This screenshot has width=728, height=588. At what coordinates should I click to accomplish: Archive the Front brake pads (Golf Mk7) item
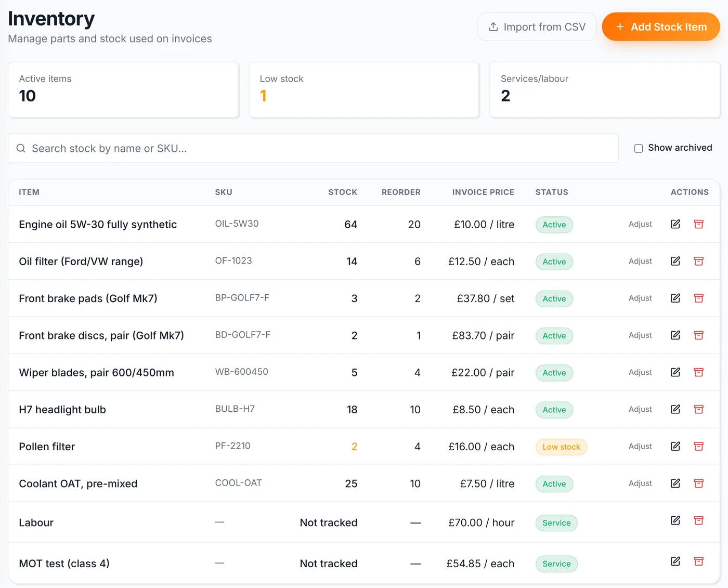coord(699,298)
